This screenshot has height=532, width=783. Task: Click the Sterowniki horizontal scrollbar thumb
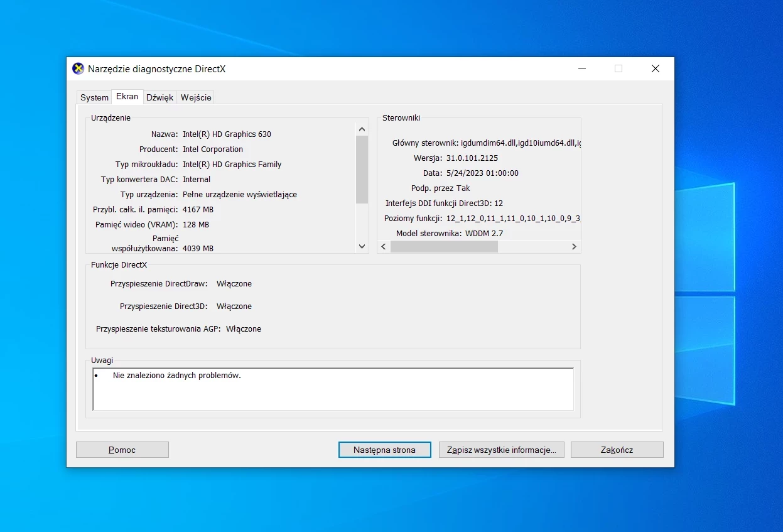444,247
